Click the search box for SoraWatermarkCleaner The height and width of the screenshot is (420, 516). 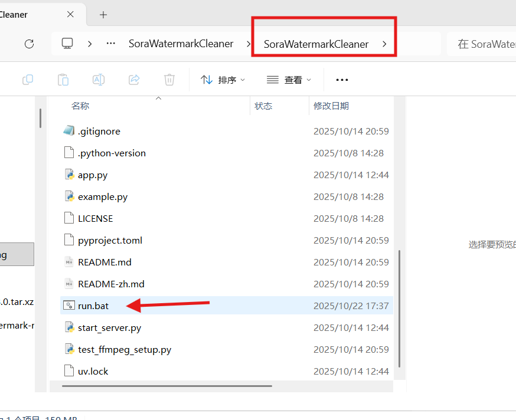point(481,44)
